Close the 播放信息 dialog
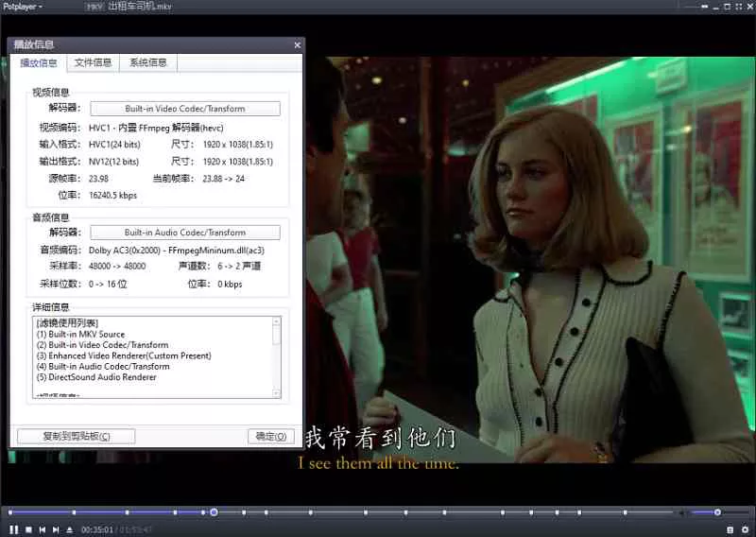The image size is (756, 537). coord(297,44)
